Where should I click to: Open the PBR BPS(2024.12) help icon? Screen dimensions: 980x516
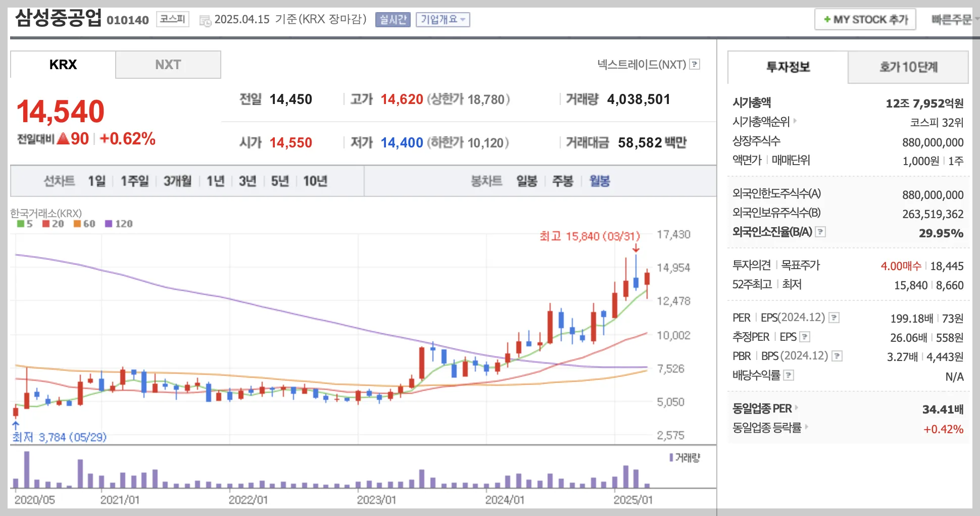coord(837,356)
